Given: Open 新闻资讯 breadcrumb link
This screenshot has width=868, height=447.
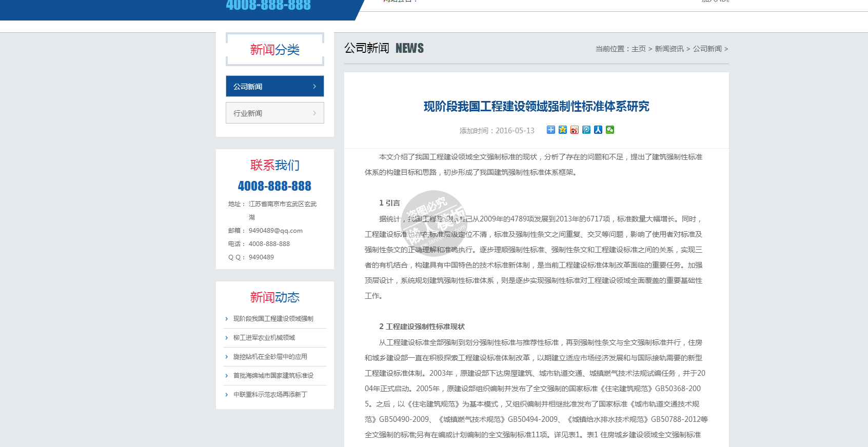Looking at the screenshot, I should click(x=669, y=49).
